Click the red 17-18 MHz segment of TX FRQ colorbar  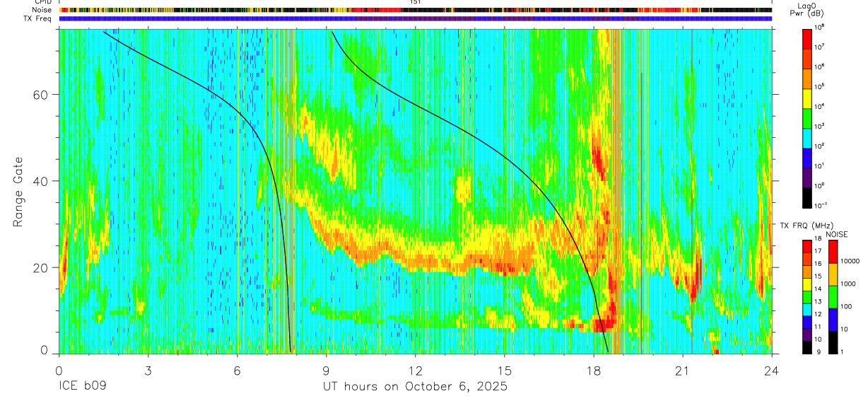(807, 247)
